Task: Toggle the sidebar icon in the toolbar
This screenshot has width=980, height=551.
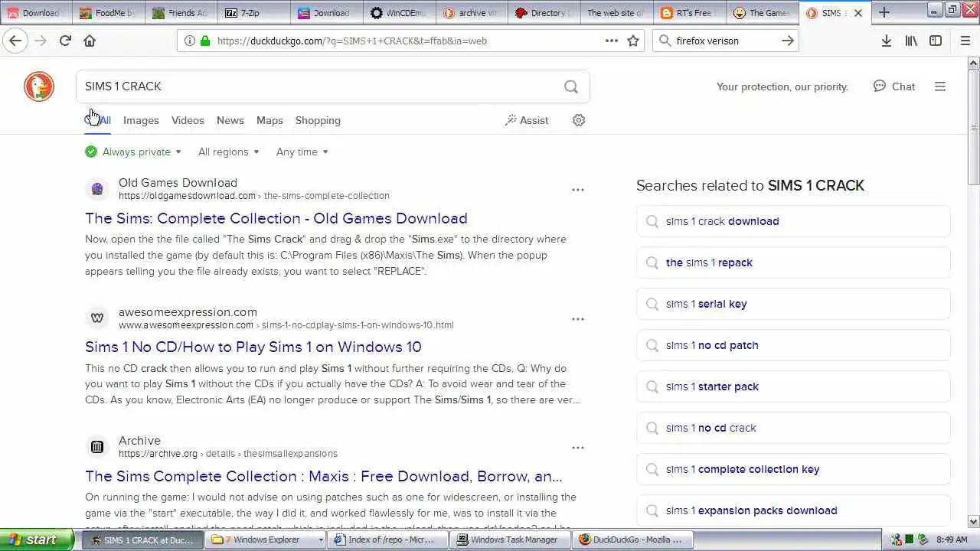Action: pos(936,41)
